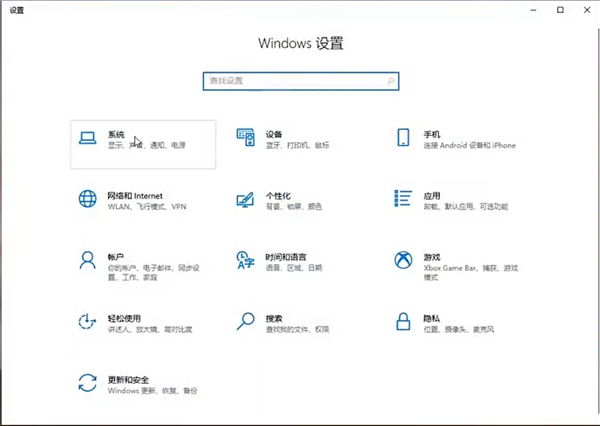600x426 pixels.
Task: Click the 更新和安全 refresh arrows icon
Action: tap(88, 382)
